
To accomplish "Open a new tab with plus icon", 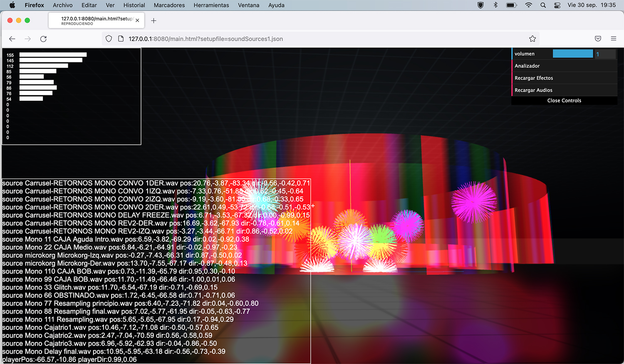I will (x=154, y=20).
